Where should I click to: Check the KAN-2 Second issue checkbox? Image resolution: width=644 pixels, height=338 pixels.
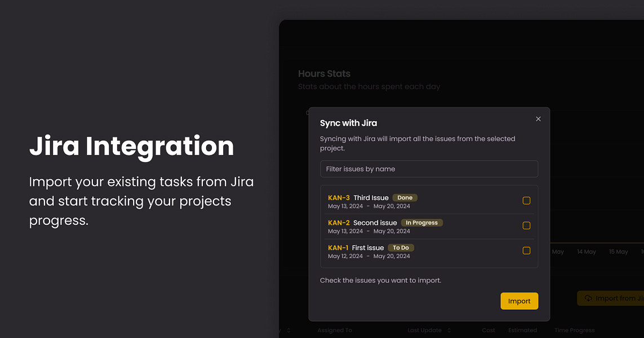(x=526, y=225)
